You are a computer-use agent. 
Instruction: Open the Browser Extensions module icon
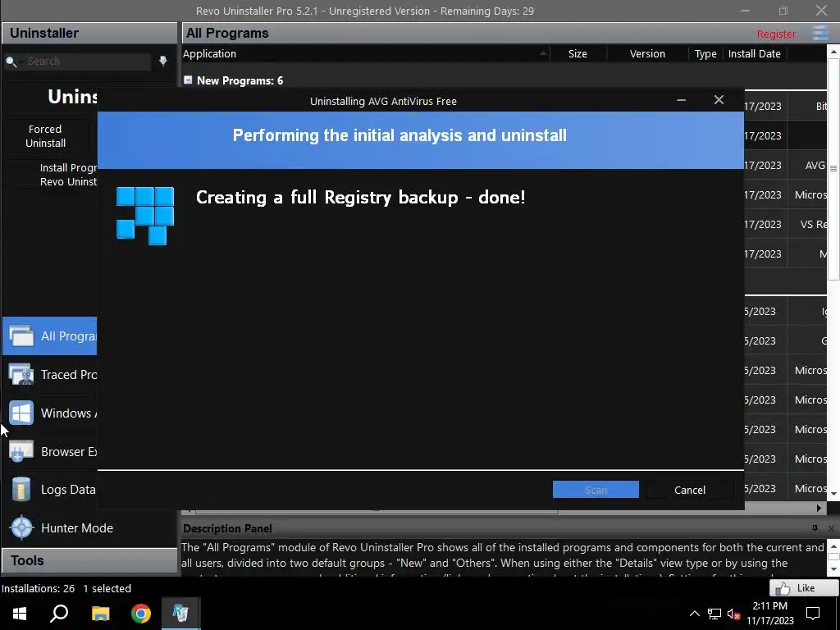point(21,452)
